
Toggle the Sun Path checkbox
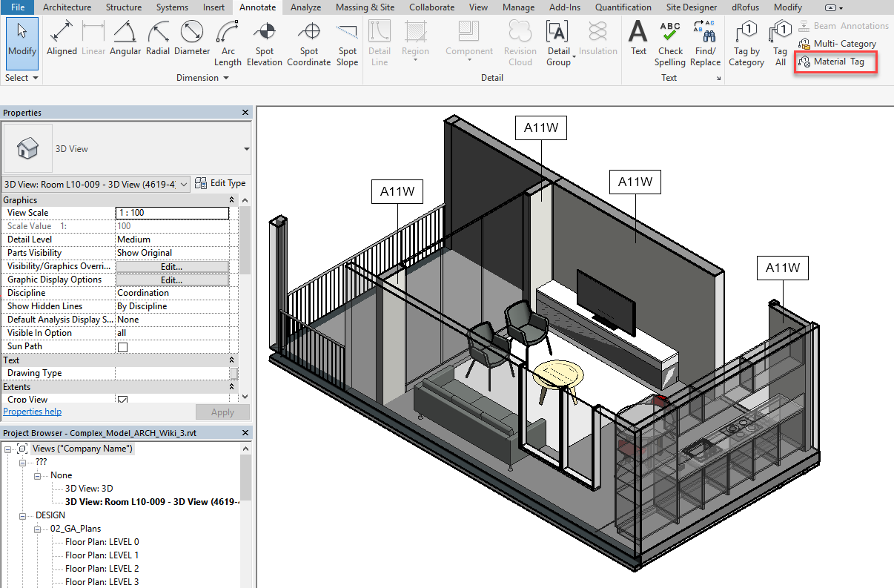click(x=122, y=347)
